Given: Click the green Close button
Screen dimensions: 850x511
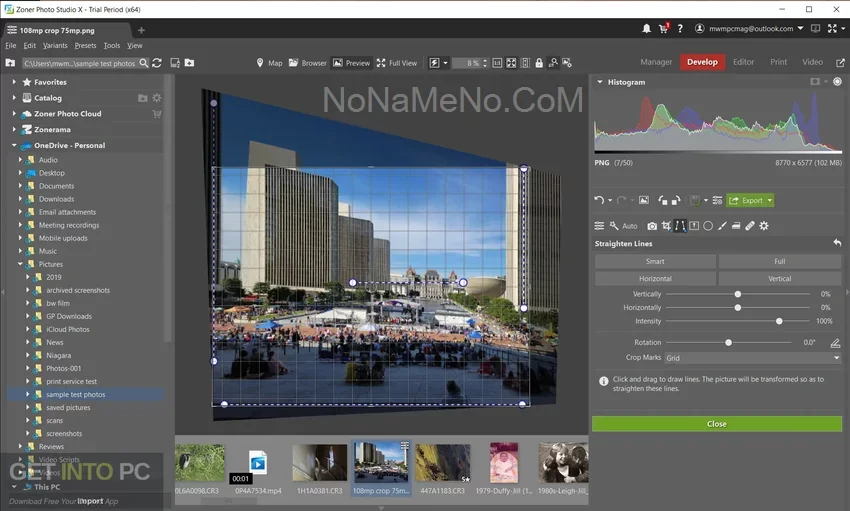Looking at the screenshot, I should tap(716, 424).
